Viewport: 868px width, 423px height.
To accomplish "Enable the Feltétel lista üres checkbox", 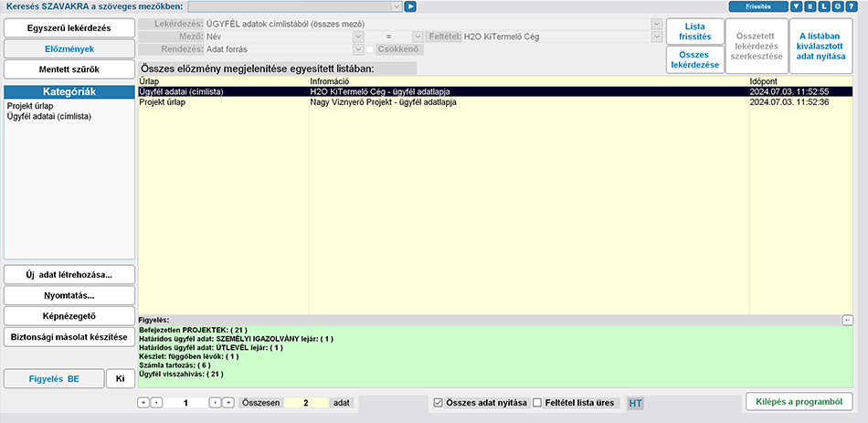I will coord(537,402).
